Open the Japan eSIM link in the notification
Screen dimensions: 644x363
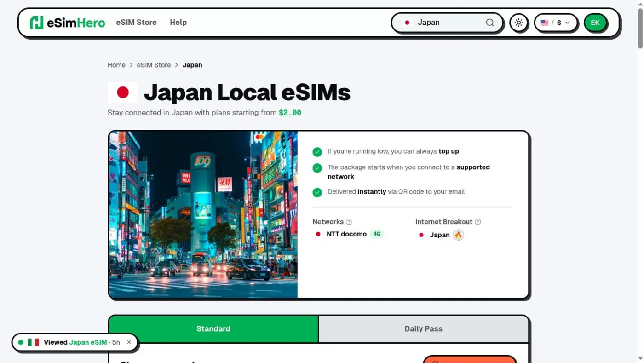tap(88, 342)
